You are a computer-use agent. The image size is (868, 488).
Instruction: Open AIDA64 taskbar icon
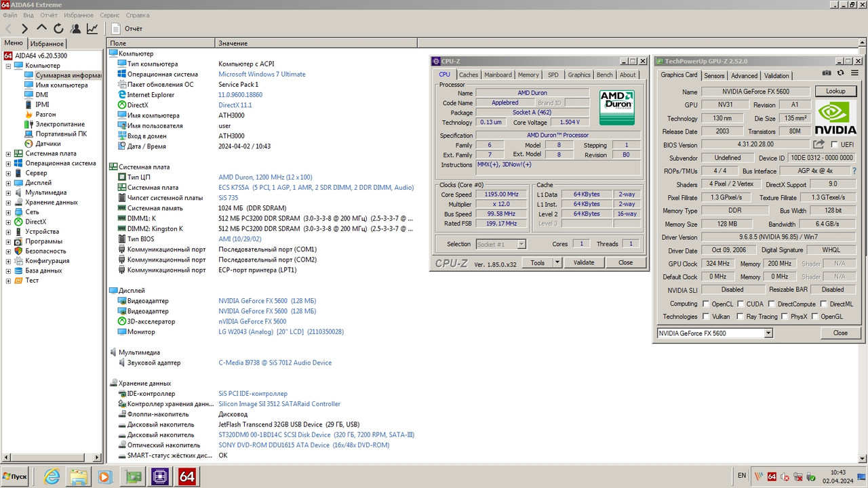188,476
